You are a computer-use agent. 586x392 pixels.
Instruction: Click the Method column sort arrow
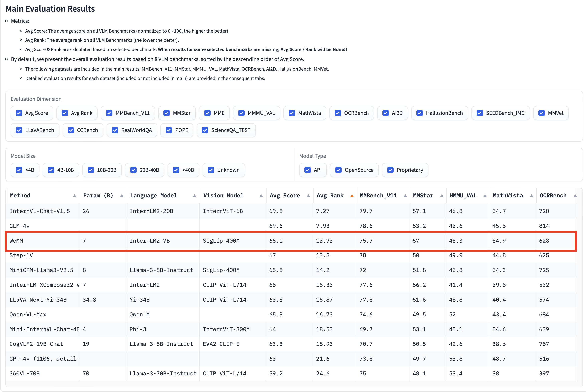point(74,196)
